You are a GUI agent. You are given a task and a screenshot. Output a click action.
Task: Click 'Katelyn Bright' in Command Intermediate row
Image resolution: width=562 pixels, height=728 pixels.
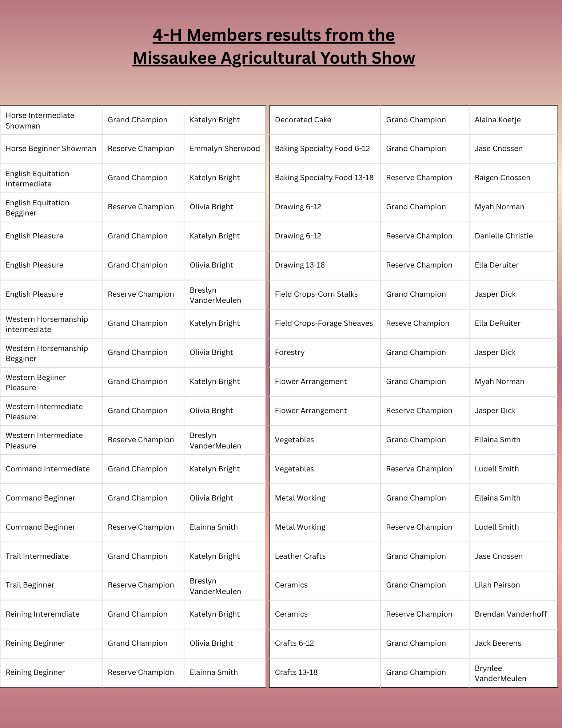(x=215, y=469)
